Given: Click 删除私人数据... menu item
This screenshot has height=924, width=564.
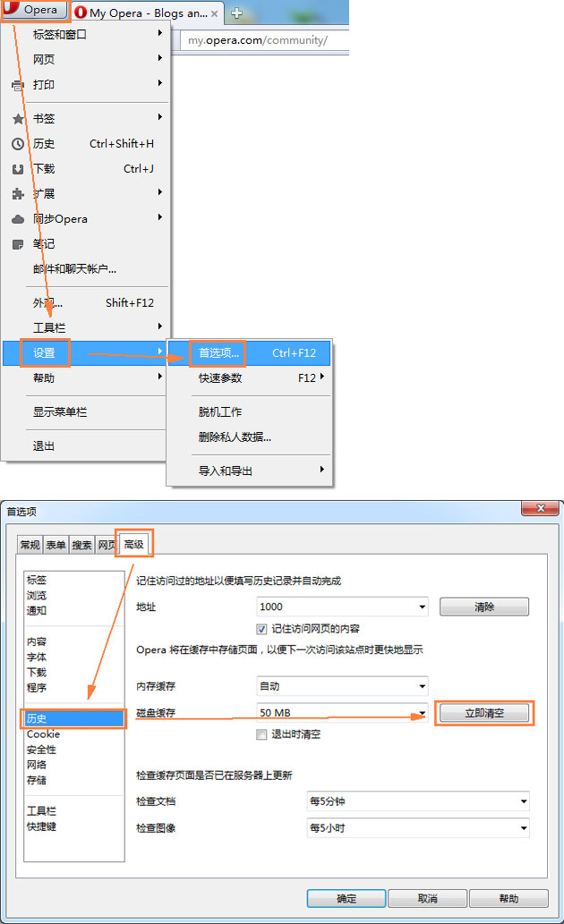Looking at the screenshot, I should click(250, 437).
